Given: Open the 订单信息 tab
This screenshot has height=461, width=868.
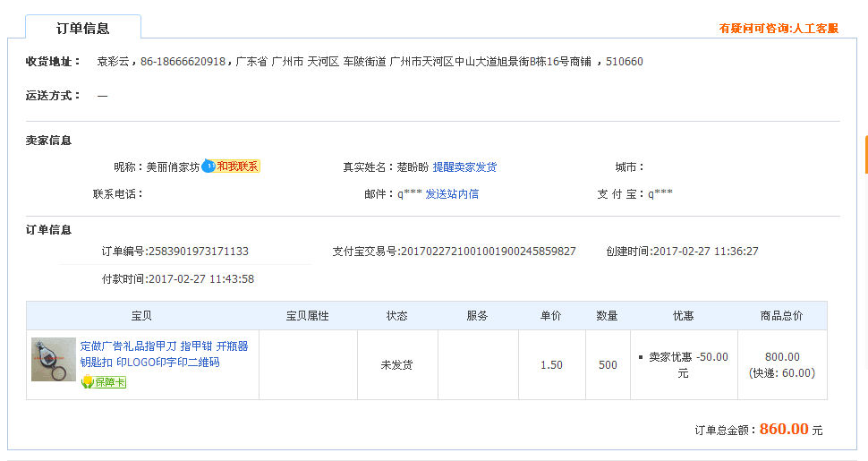Looking at the screenshot, I should click(x=83, y=28).
